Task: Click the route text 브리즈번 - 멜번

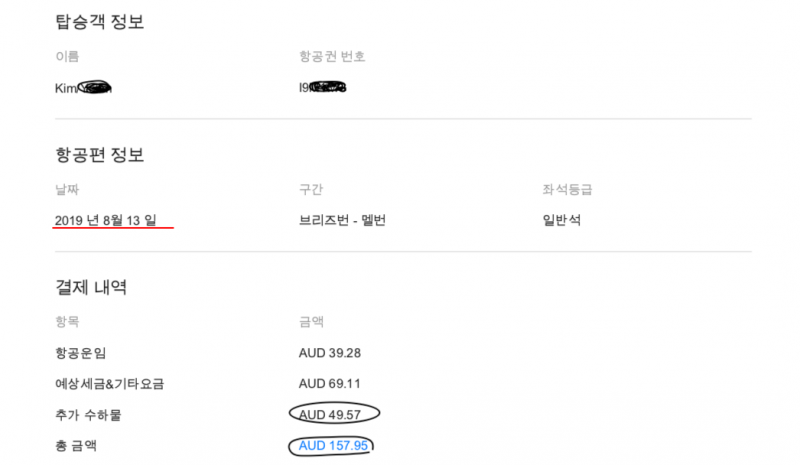Action: pyautogui.click(x=342, y=220)
